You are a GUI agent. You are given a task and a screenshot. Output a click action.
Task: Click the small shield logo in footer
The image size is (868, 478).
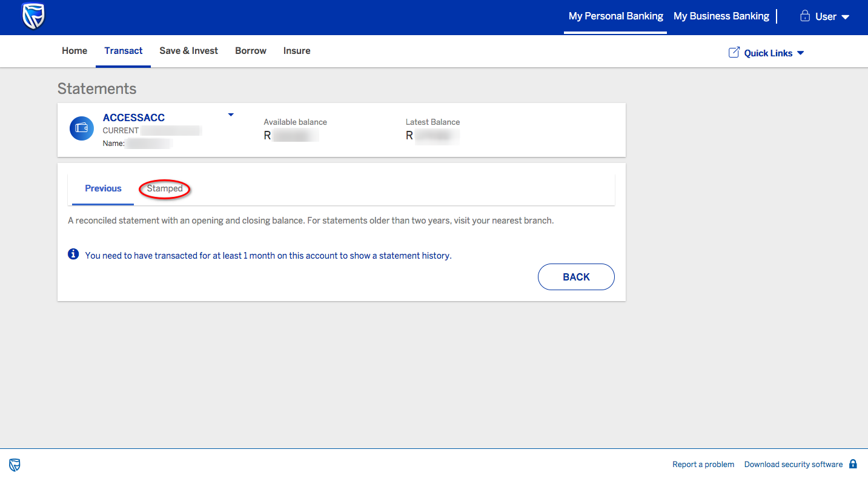point(15,465)
